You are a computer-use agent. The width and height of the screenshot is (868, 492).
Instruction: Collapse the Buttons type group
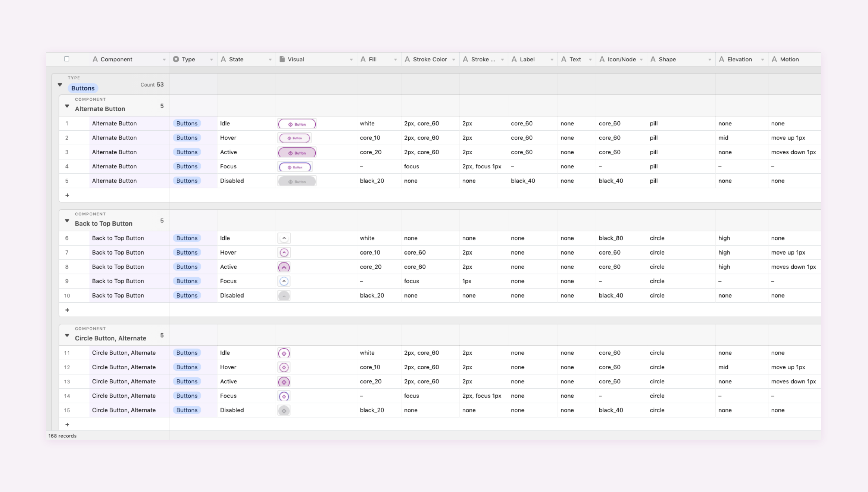[60, 84]
